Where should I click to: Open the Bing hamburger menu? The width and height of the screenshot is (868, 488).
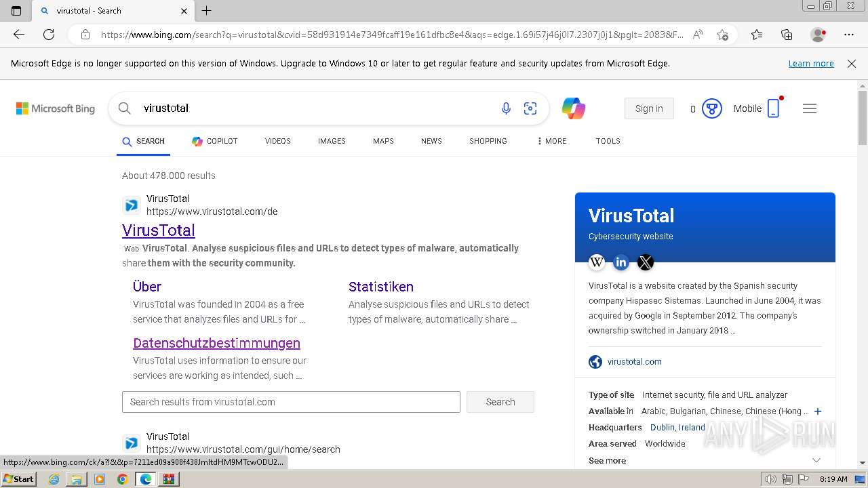tap(810, 108)
